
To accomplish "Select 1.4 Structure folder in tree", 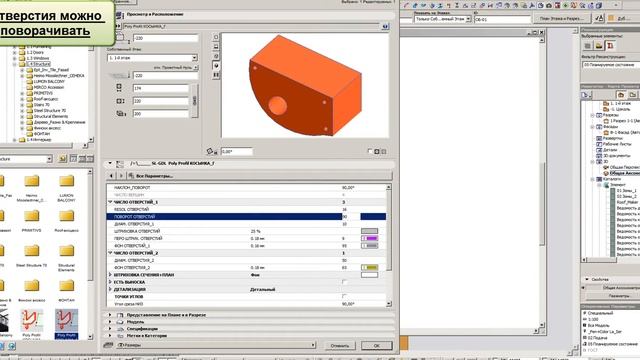I will [38, 64].
